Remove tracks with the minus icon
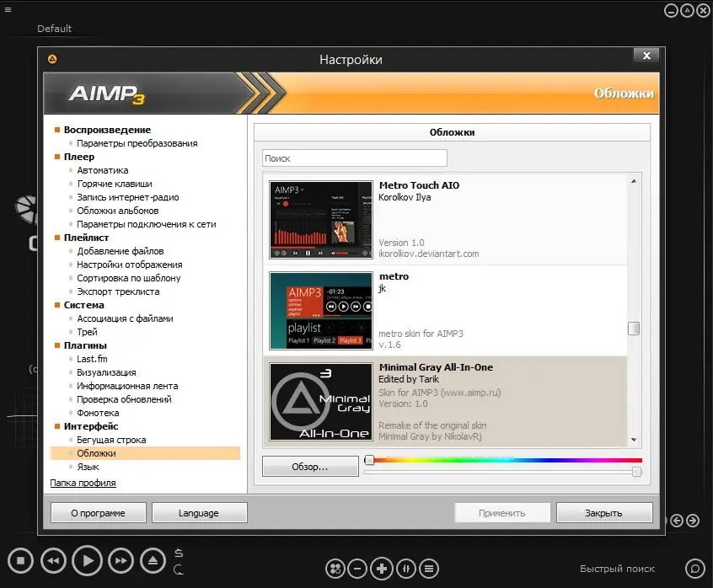 coord(357,569)
